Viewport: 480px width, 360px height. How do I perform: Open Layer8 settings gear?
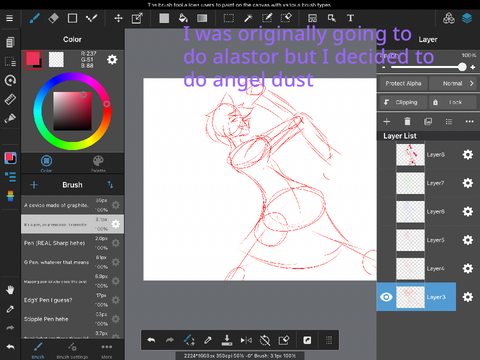coord(468,154)
